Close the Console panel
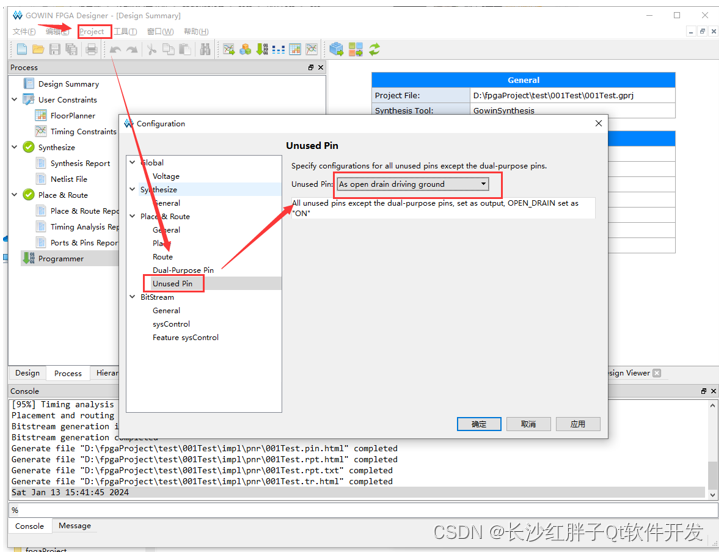Image resolution: width=719 pixels, height=552 pixels. (713, 391)
